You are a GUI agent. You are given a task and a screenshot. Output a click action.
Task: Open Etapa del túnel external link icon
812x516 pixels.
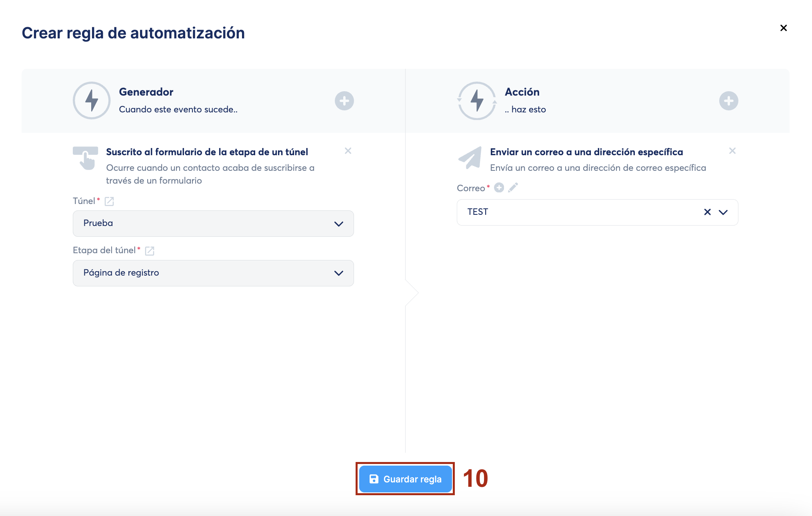[x=150, y=251]
